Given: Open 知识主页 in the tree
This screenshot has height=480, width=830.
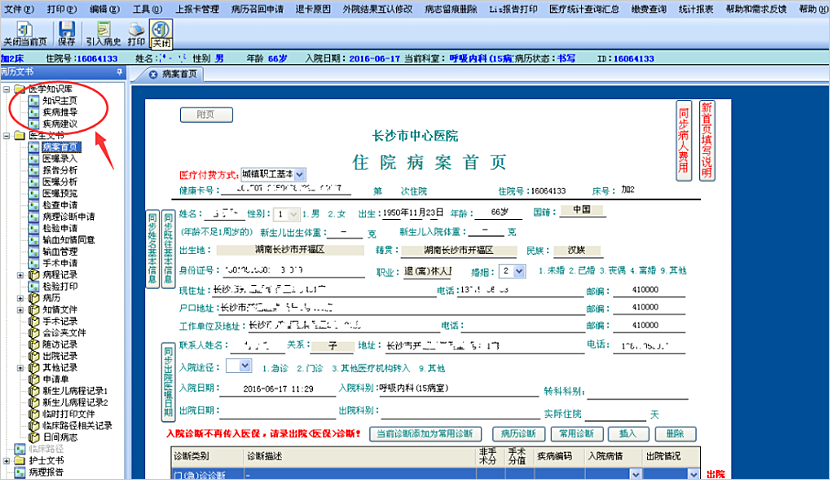Looking at the screenshot, I should coord(60,100).
